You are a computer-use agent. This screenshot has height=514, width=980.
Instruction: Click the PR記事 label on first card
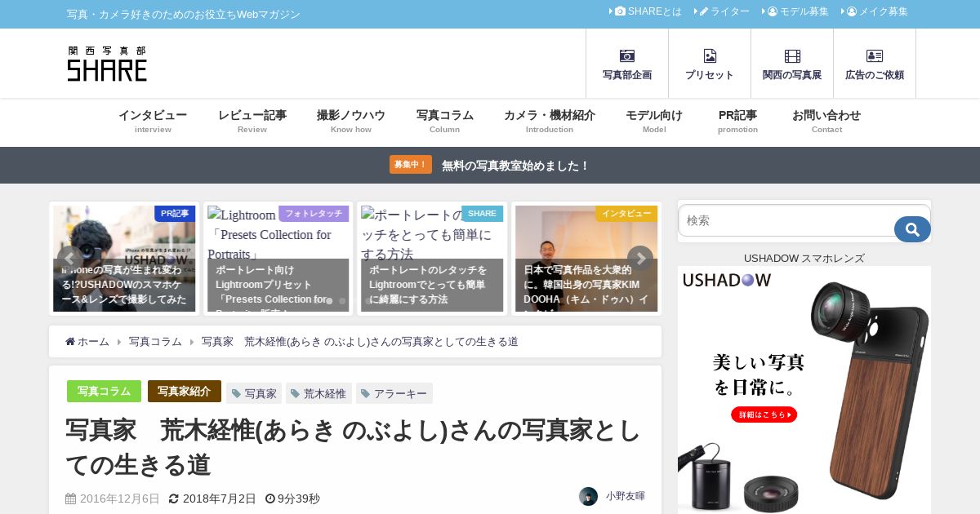[175, 214]
